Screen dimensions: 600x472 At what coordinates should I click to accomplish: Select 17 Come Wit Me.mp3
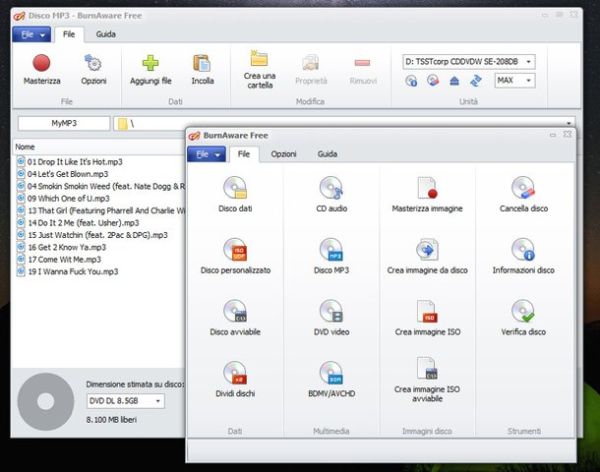click(59, 260)
